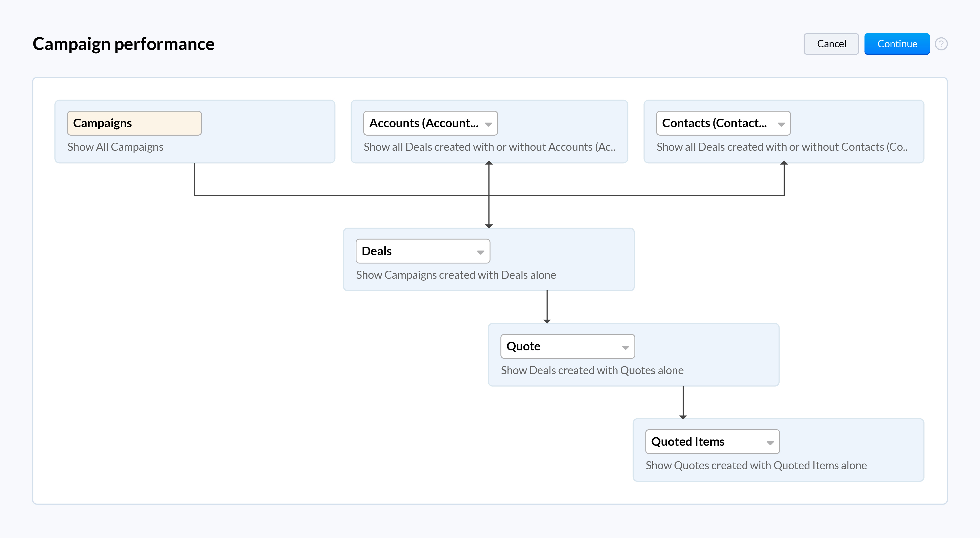Select Show All Campaigns menu item
Image resolution: width=980 pixels, height=538 pixels.
pos(116,146)
